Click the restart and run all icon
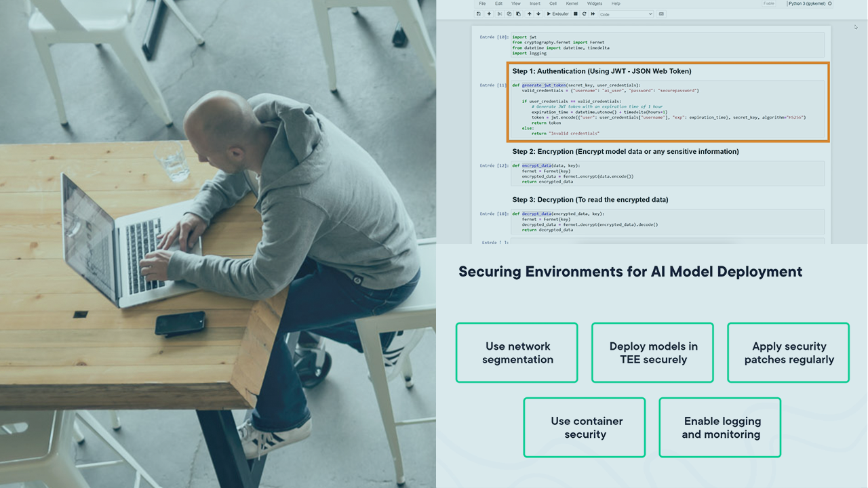Viewport: 868px width, 488px height. 594,14
